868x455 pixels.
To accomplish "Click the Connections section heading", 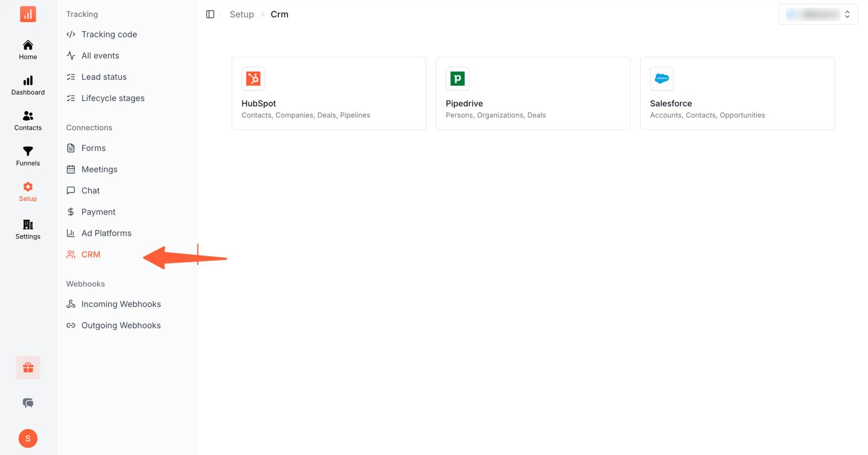I will (x=89, y=127).
